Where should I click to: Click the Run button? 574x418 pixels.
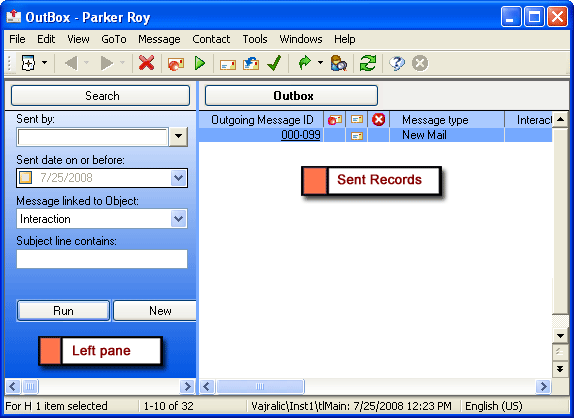click(63, 311)
